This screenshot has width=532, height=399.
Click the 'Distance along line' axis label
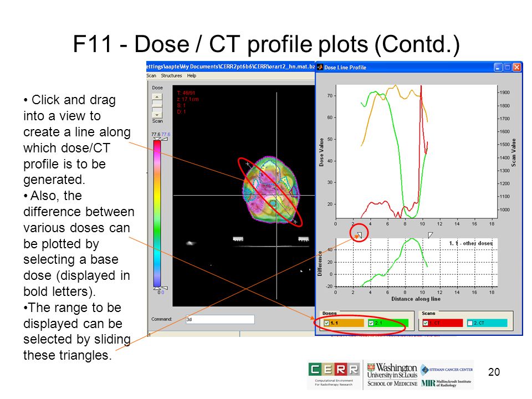click(x=416, y=299)
